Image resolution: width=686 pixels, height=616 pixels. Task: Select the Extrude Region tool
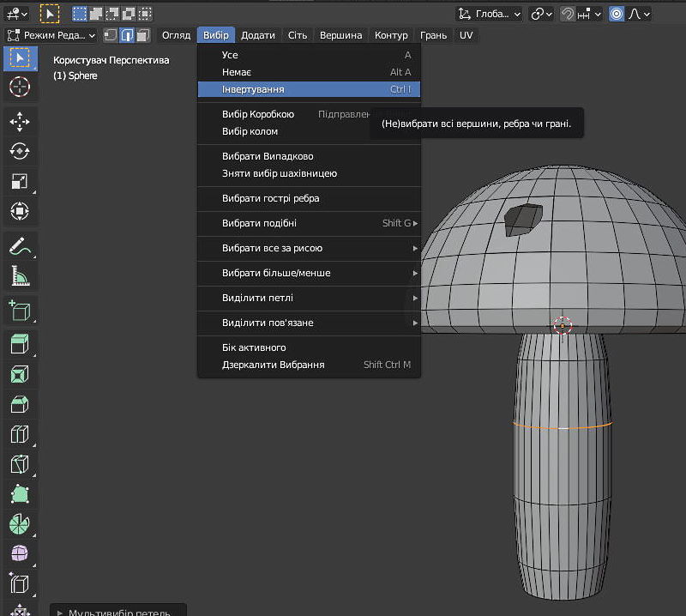20,344
